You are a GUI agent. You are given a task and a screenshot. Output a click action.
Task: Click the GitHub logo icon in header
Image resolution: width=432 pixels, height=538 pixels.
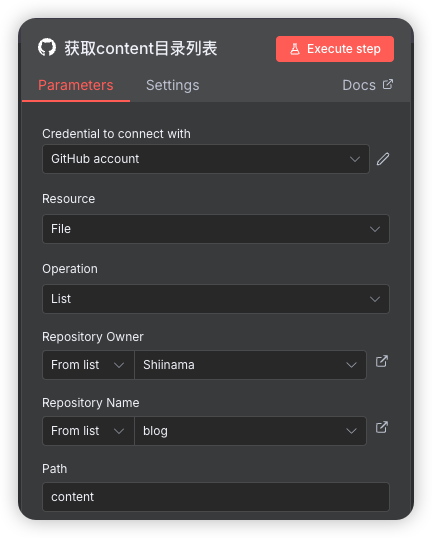[47, 48]
